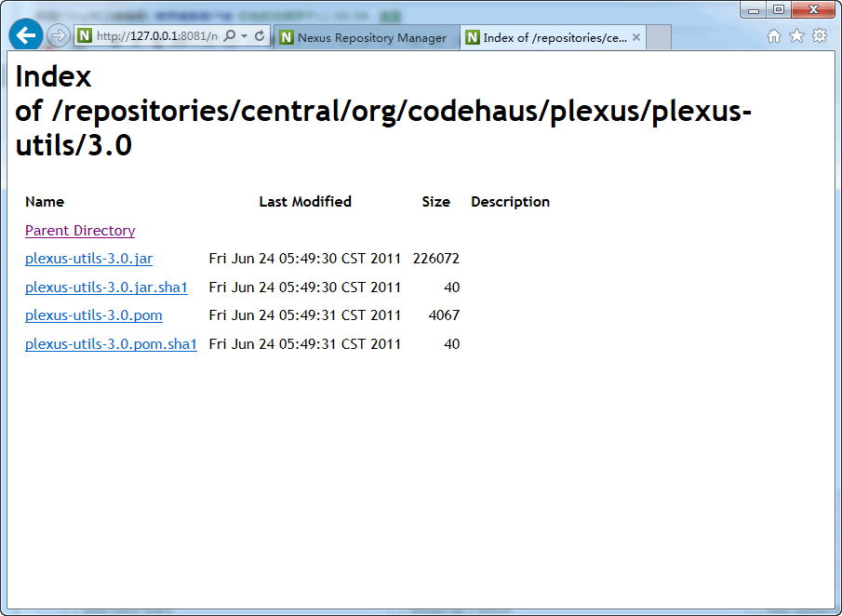Click the jar.sha1 row's size value 40

pos(451,288)
